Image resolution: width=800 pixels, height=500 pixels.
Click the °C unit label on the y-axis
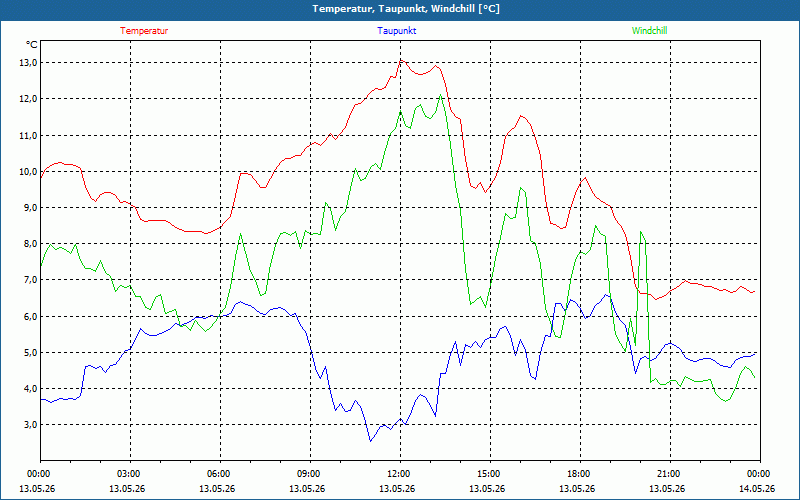tap(32, 45)
